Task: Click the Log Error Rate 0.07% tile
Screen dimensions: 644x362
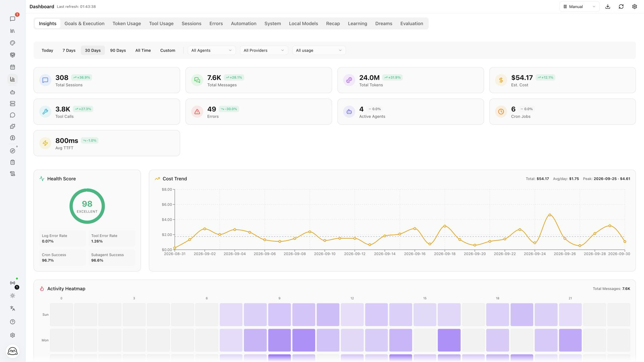Action: 62,238
